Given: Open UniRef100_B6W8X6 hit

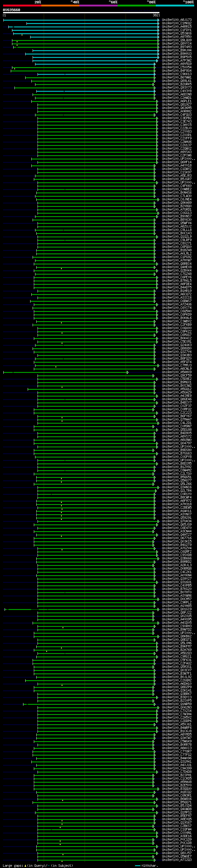Looking at the screenshot, I should pyautogui.click(x=177, y=799).
